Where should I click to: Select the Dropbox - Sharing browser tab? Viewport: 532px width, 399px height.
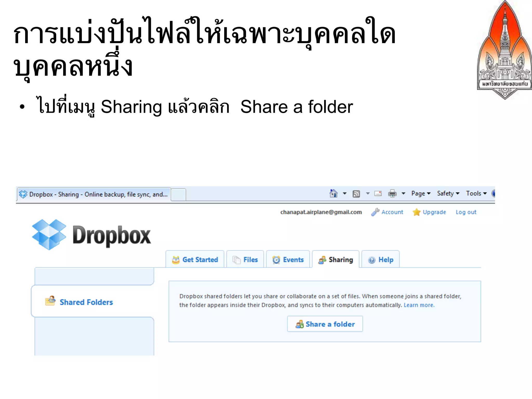pos(94,194)
